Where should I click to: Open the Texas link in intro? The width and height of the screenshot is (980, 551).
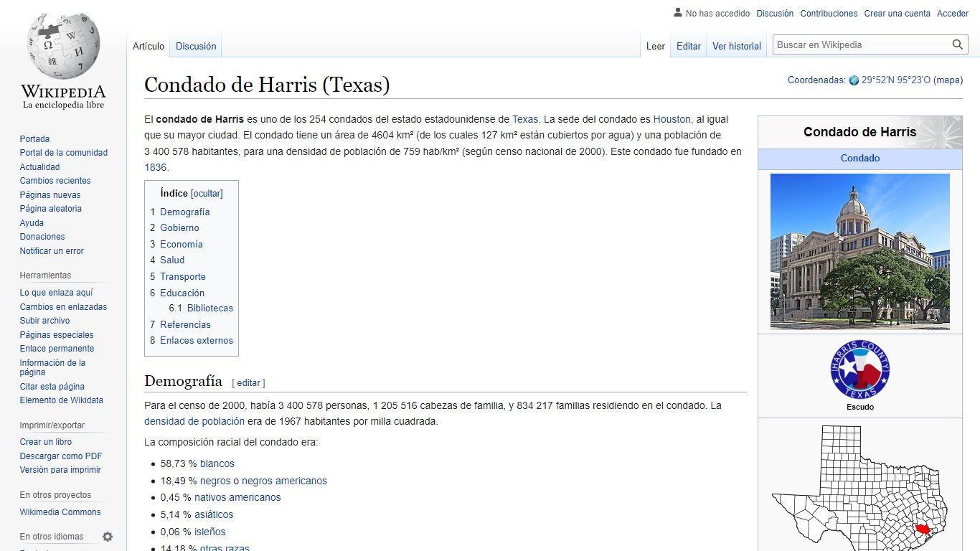(525, 119)
